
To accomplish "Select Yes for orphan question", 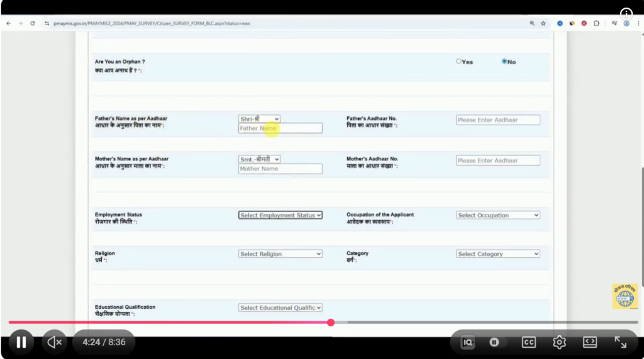I will tap(459, 62).
